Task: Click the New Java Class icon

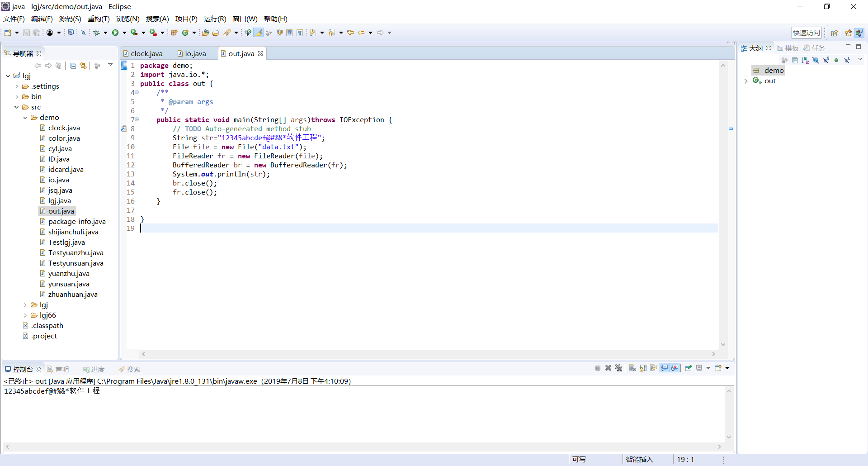Action: (185, 33)
